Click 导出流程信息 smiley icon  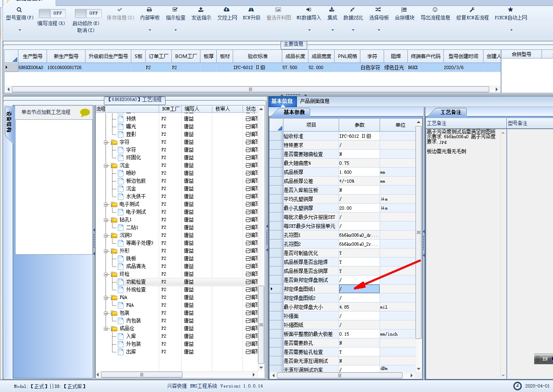point(435,9)
